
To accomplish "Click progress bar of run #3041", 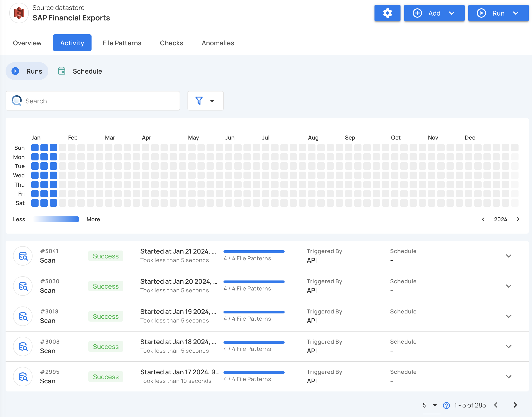I will click(254, 251).
